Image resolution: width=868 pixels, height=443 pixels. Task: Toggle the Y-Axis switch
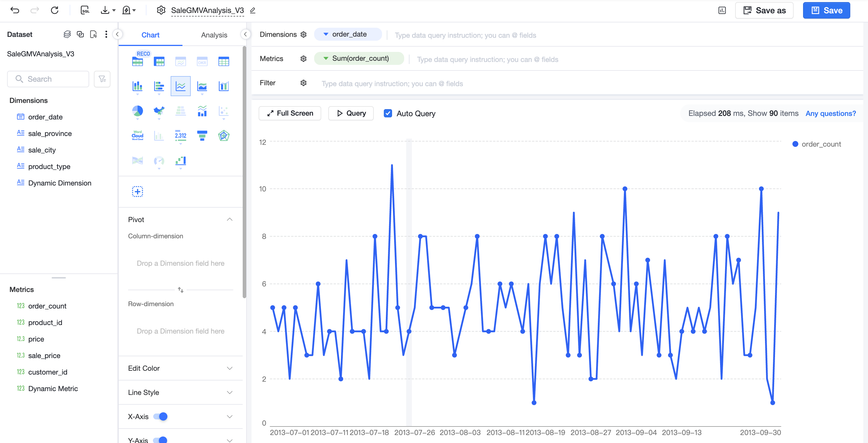(160, 440)
